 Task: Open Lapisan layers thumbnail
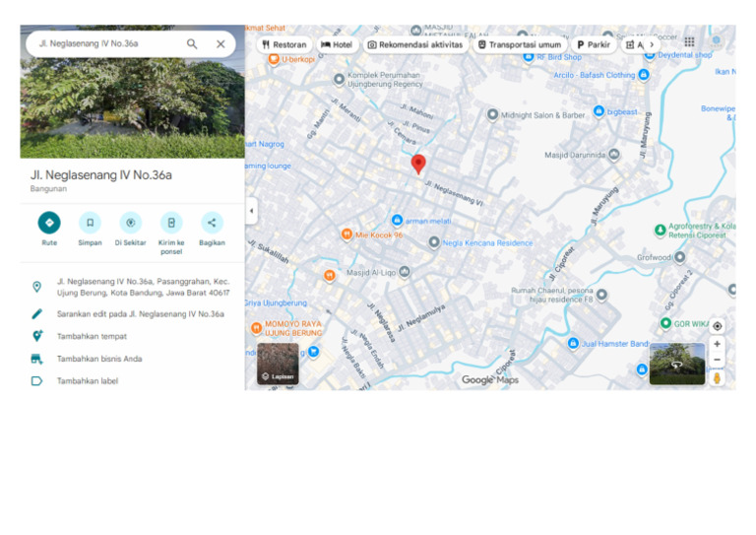tap(278, 364)
